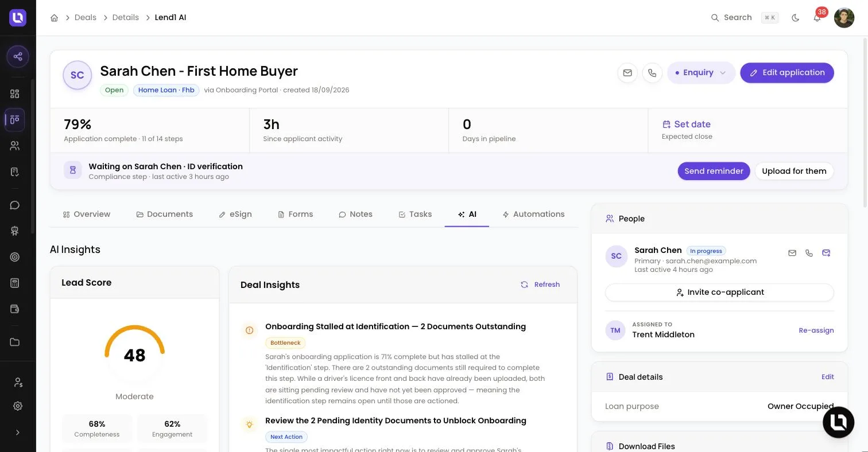Refresh the Deal Insights
The height and width of the screenshot is (452, 868).
[x=540, y=285]
